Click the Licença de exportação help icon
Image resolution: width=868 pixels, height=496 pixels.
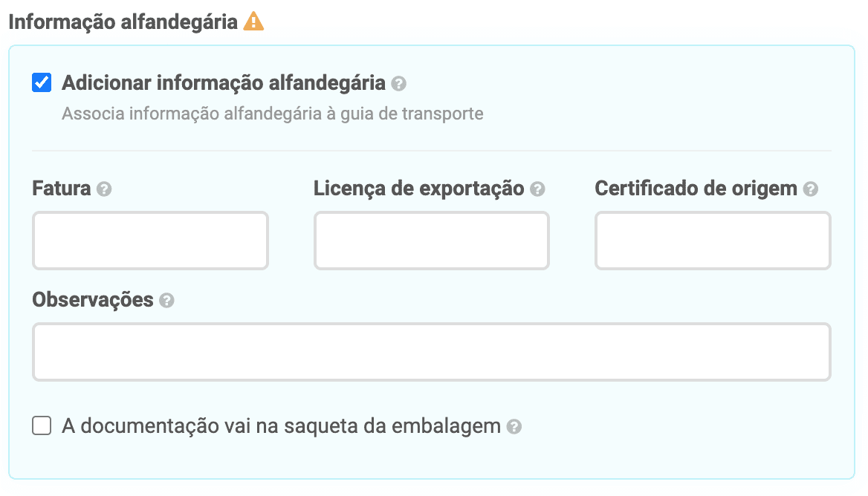(x=538, y=189)
